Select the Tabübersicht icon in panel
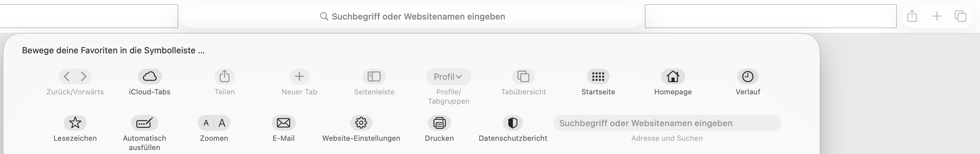Viewport: 980px width, 154px height. point(524,77)
